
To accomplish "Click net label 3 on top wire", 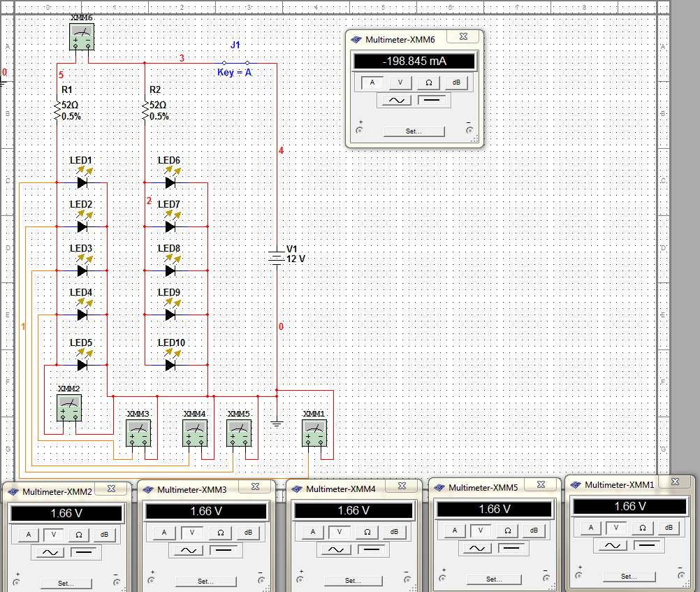I will tap(182, 58).
